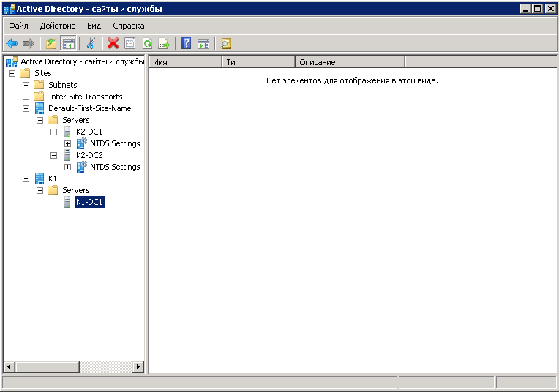Click the K1-DC1 server icon
Viewport: 559px width, 392px height.
[x=67, y=202]
